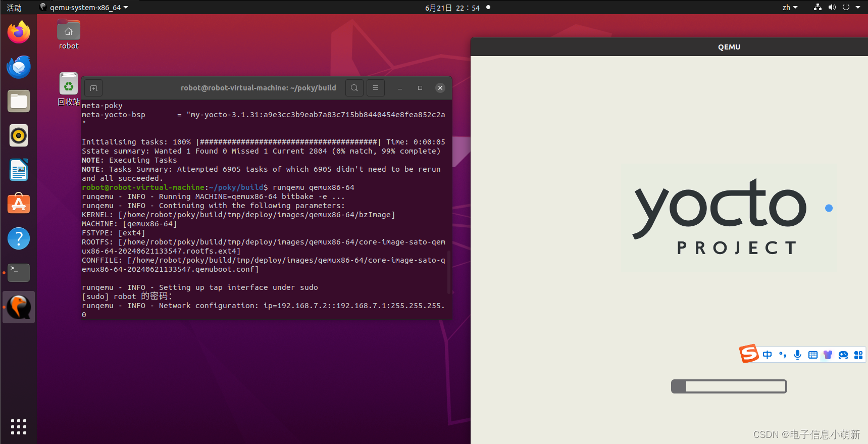Click the 'FSTYPE: [ext4]' line
The image size is (868, 444).
coord(113,233)
